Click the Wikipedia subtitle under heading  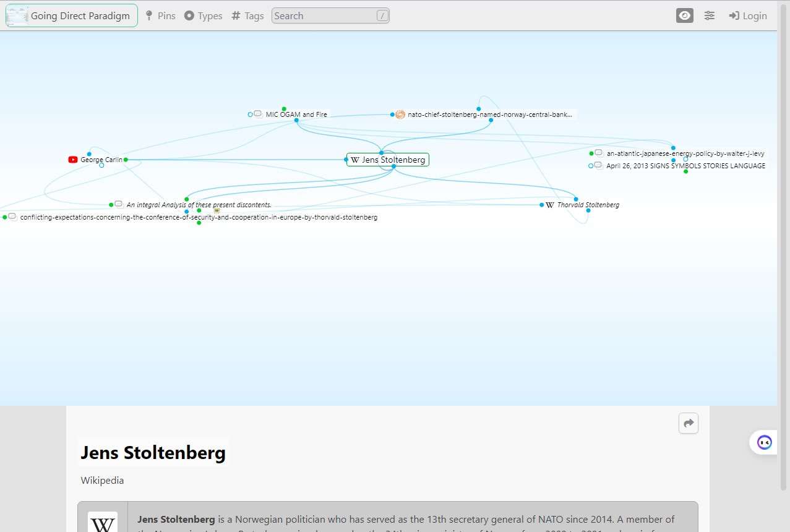tap(102, 480)
